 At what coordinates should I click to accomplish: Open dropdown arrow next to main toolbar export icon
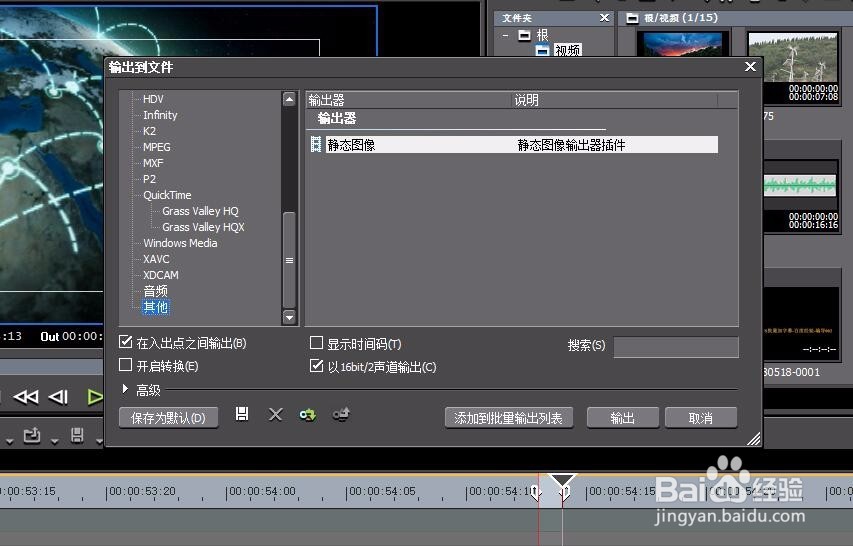(54, 441)
